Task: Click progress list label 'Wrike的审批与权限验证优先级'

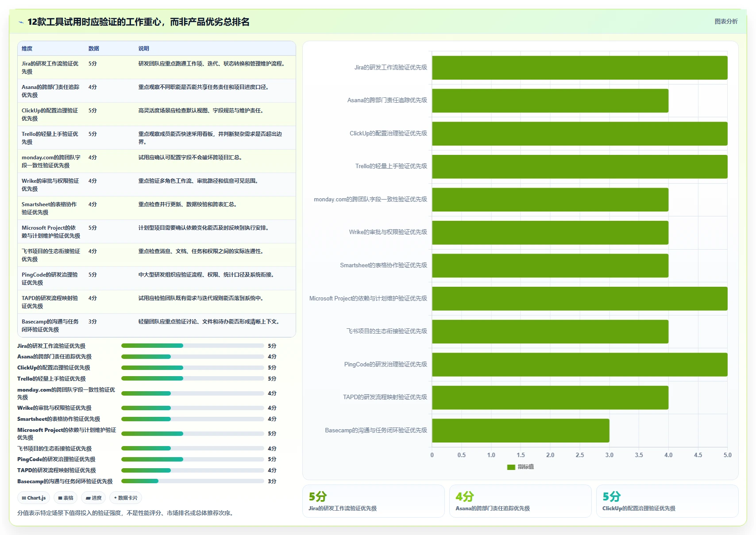Action: pos(54,408)
